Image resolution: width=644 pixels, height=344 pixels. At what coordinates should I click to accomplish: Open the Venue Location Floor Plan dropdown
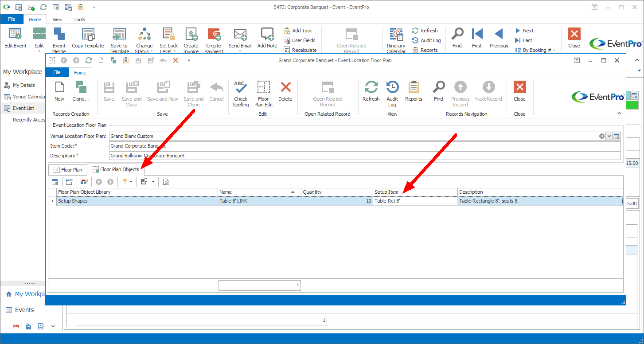coord(609,136)
